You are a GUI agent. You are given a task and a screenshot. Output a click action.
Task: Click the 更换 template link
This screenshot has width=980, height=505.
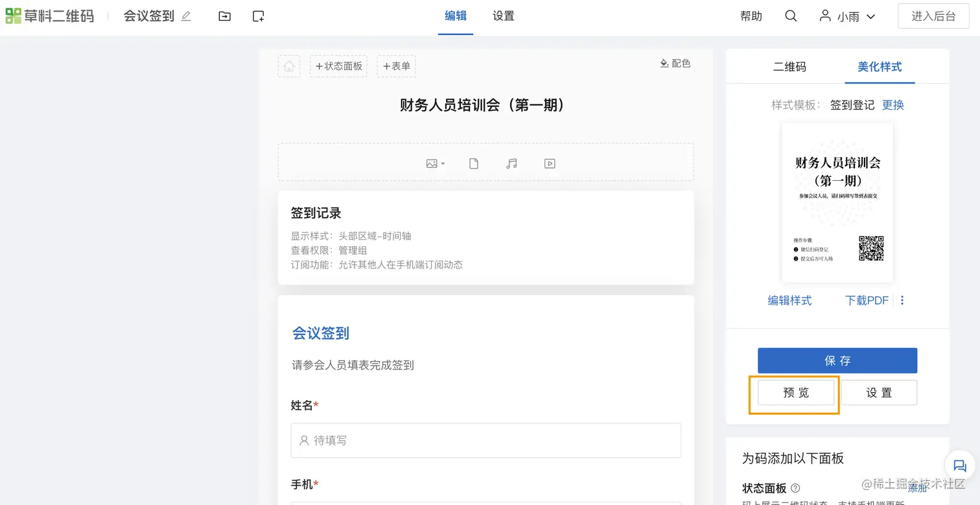pos(892,105)
